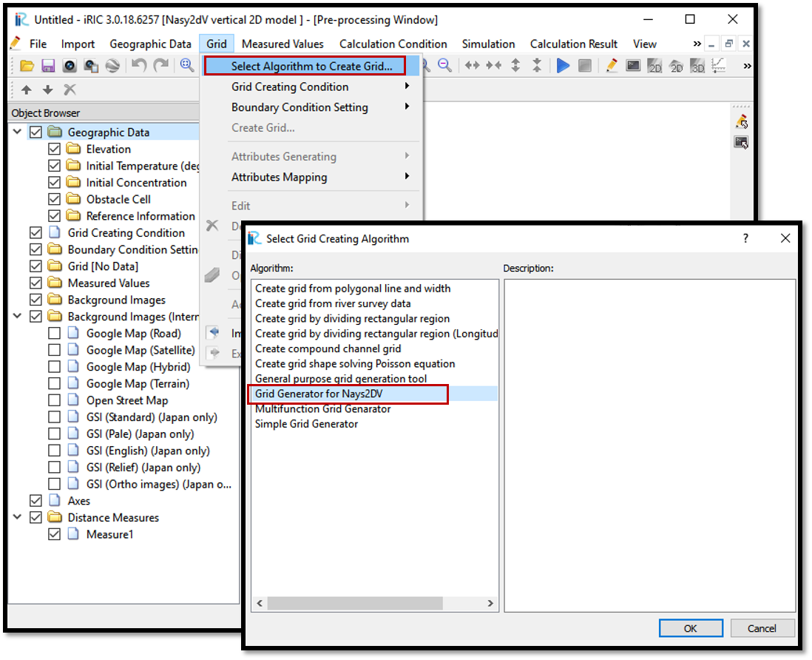
Task: Open the bird's-eye 2D post-processing icon
Action: tap(677, 66)
